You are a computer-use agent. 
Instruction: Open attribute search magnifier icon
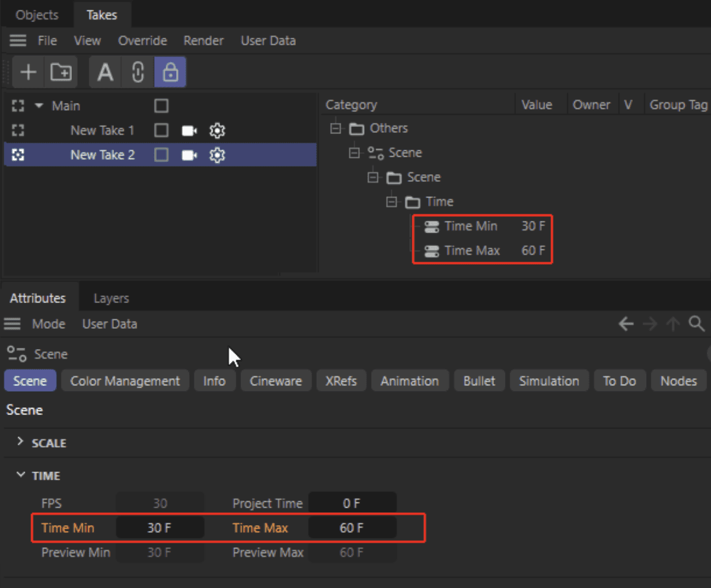click(697, 324)
